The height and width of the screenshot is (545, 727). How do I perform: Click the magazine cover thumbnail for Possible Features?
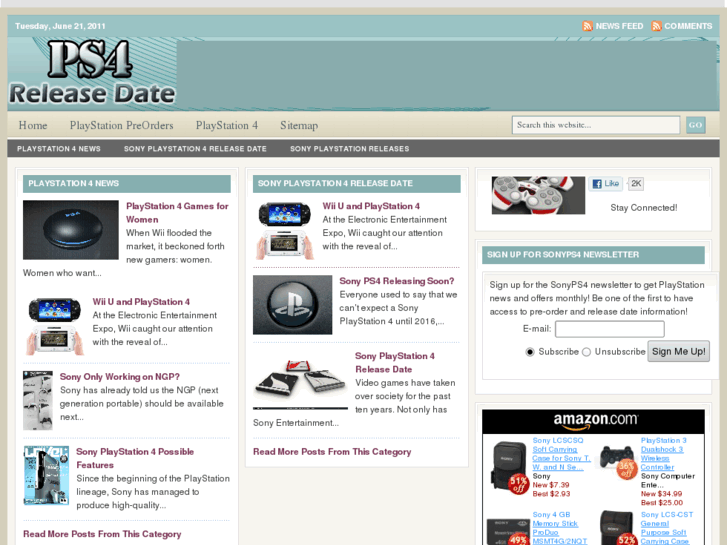point(46,475)
